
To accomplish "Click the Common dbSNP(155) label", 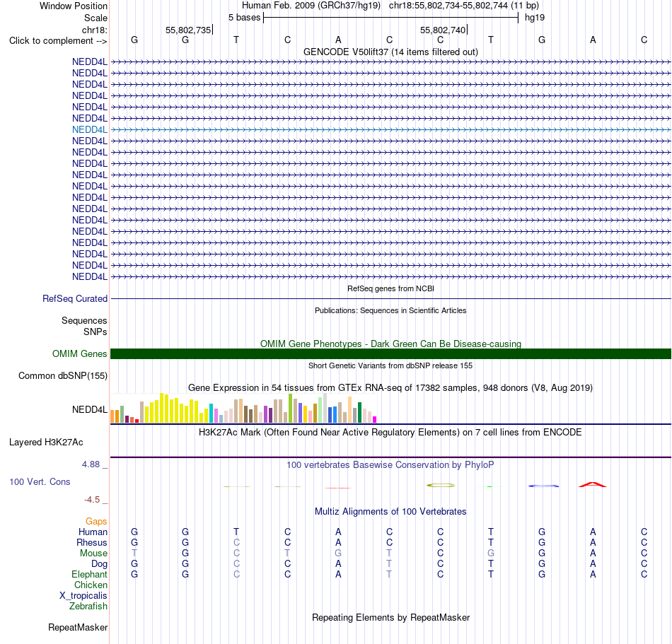I will pyautogui.click(x=62, y=375).
